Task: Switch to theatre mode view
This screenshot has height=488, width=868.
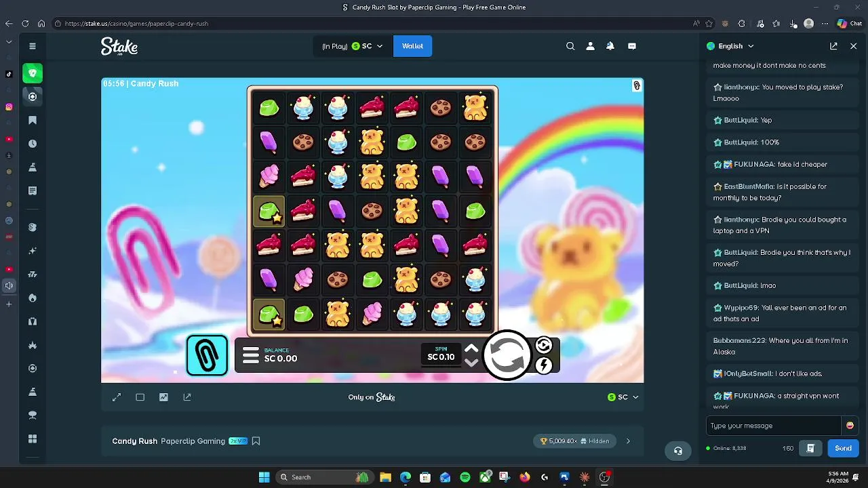Action: click(140, 397)
